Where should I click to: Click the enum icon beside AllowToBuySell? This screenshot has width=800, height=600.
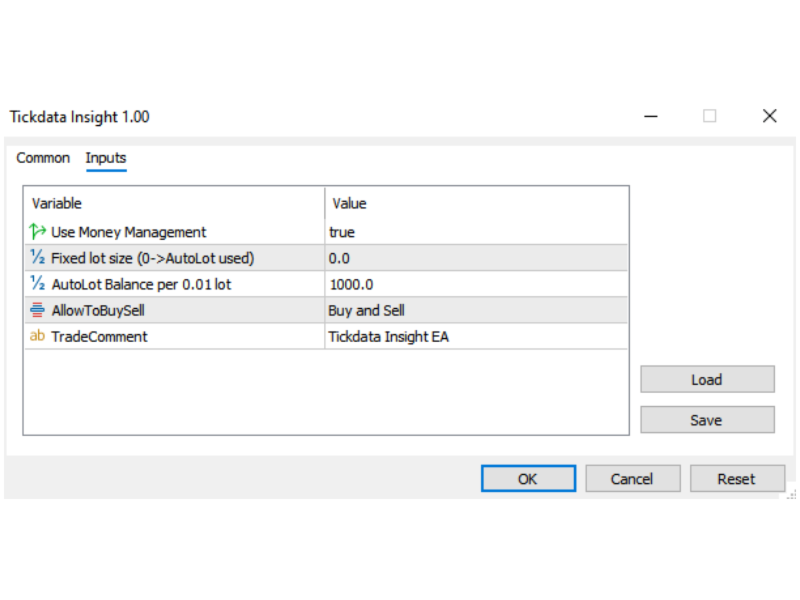37,310
